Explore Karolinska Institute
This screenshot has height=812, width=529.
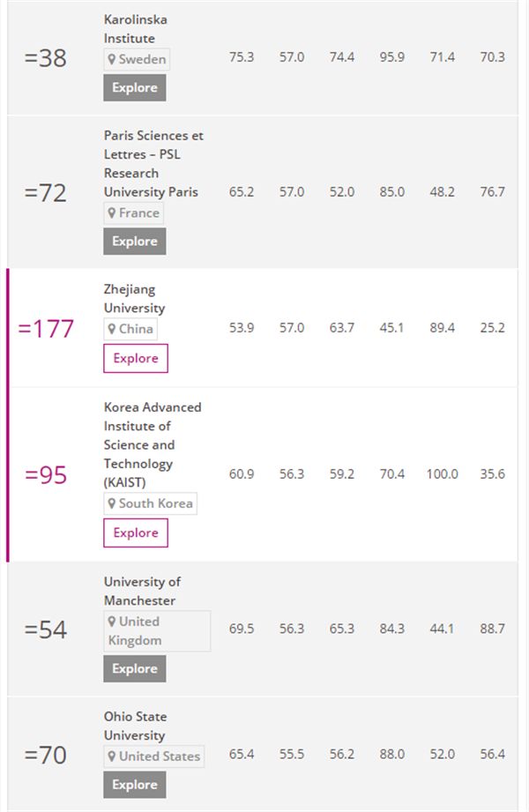135,88
